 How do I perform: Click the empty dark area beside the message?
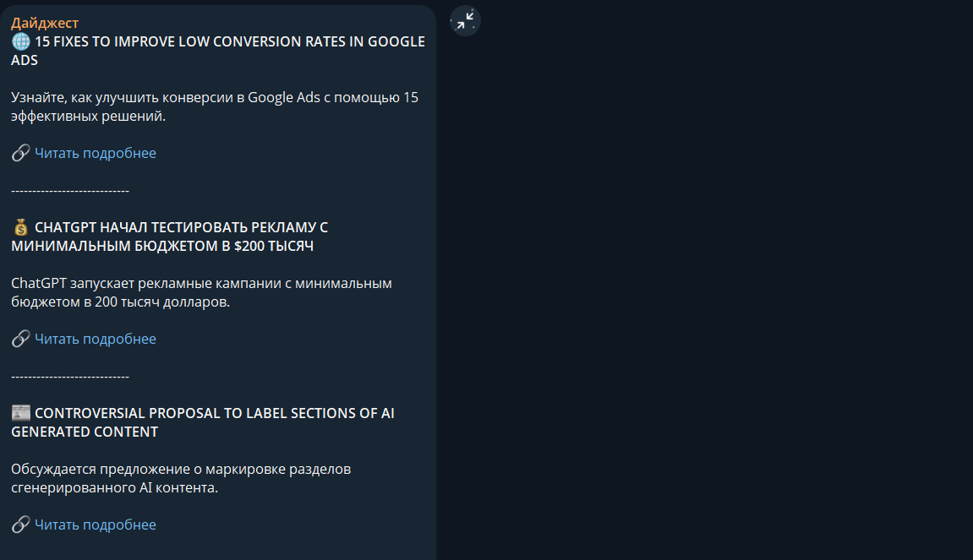tap(702, 296)
